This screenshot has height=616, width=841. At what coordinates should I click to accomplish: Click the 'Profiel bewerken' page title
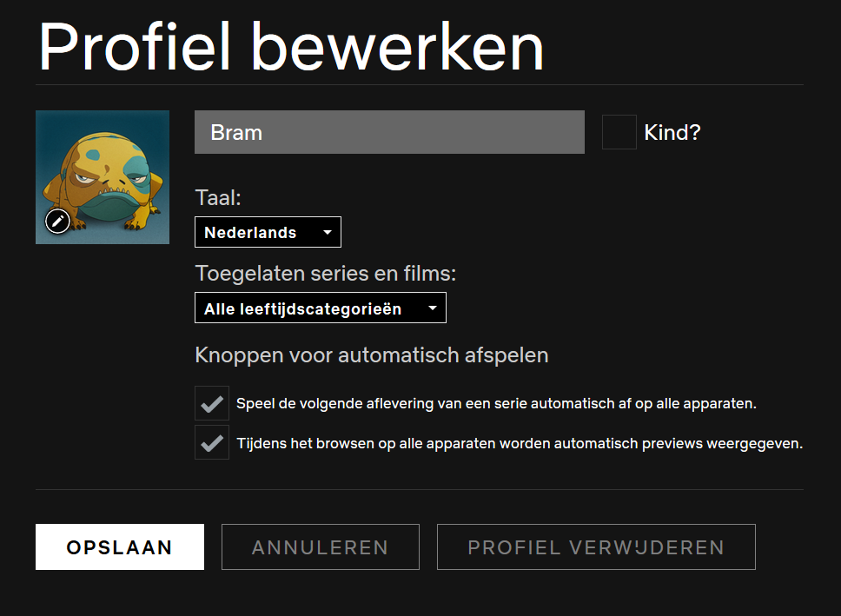292,46
